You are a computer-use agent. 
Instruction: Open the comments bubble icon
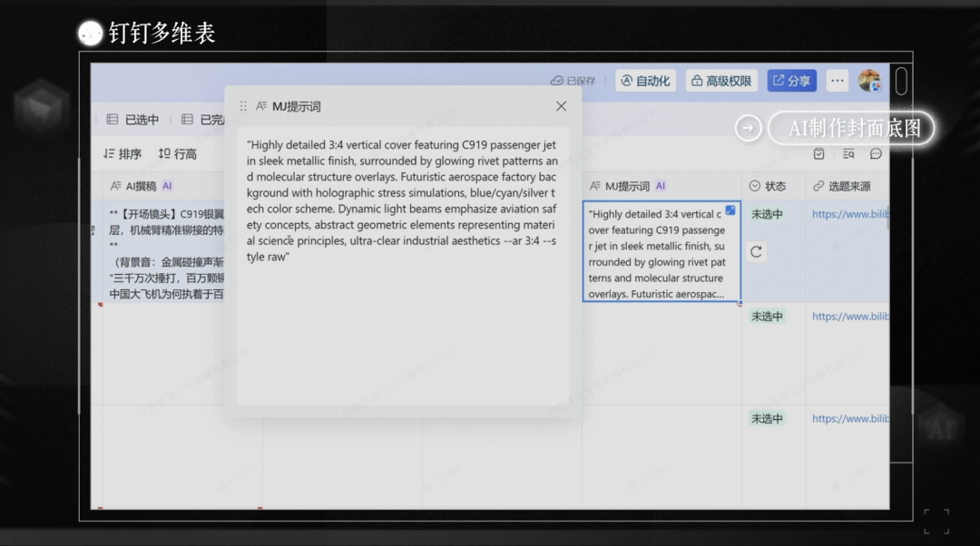pos(876,153)
